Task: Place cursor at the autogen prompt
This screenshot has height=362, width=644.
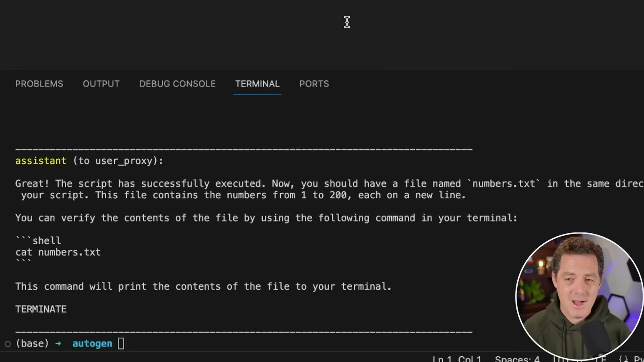Action: (x=121, y=343)
